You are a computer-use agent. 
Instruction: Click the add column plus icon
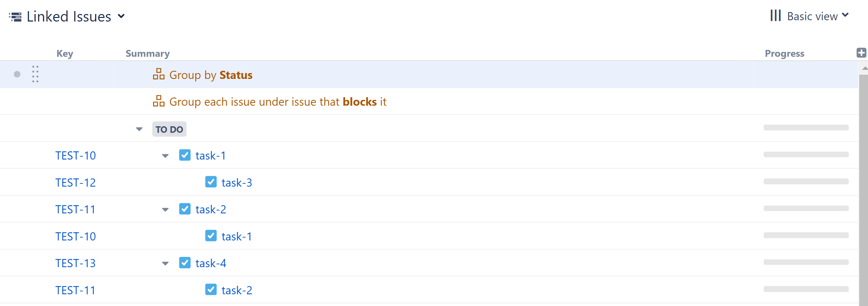[861, 53]
